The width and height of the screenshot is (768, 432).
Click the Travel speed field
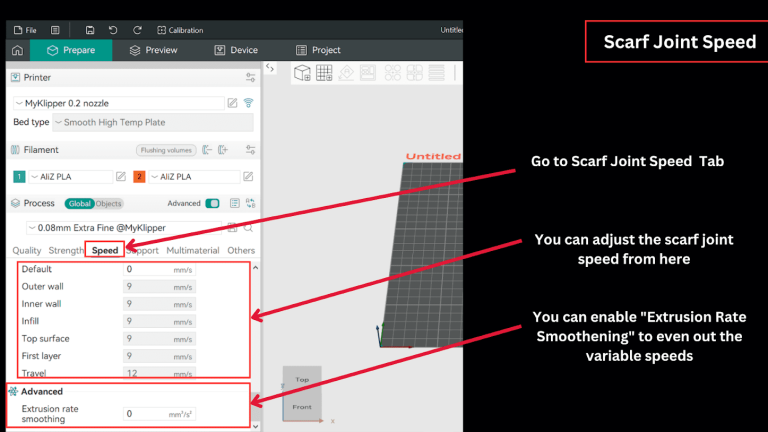(159, 373)
